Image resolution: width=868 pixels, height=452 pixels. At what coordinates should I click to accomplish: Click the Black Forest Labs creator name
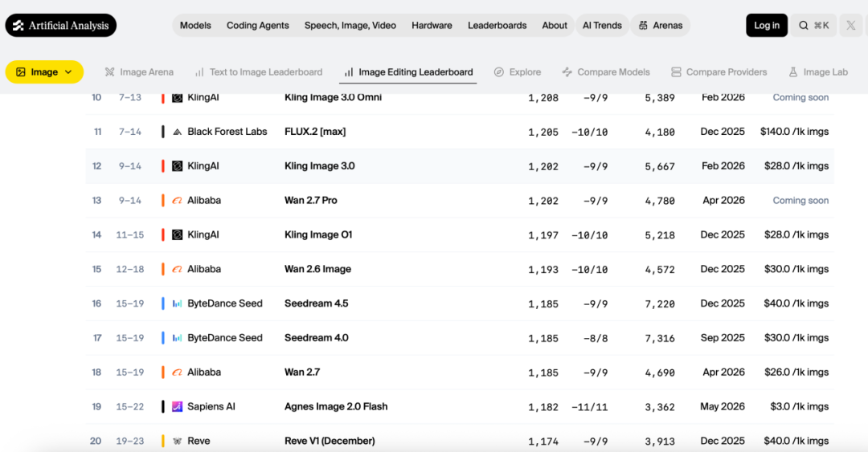[227, 132]
